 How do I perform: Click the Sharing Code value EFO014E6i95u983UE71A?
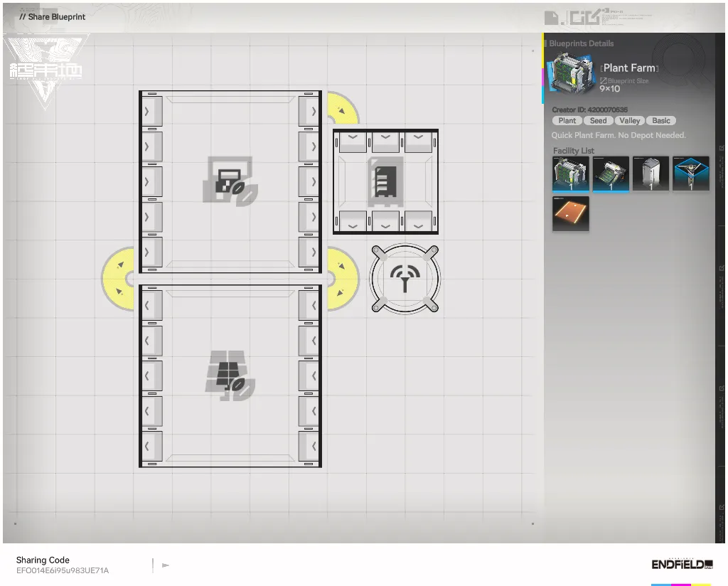(x=63, y=570)
